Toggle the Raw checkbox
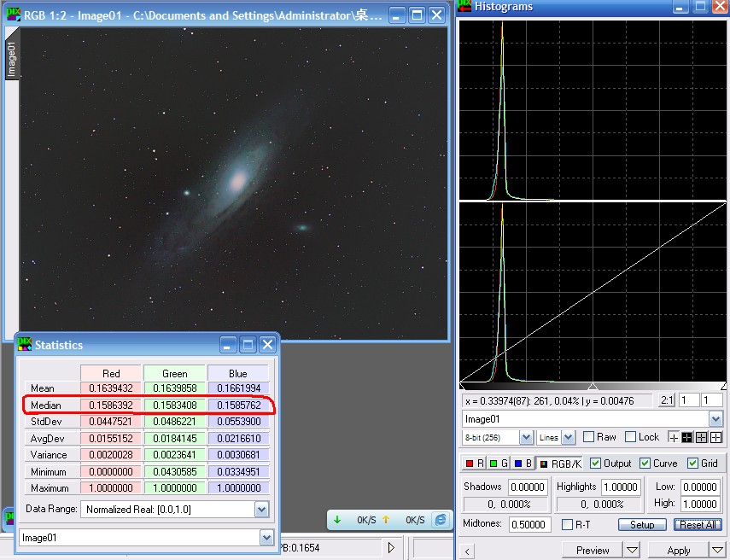This screenshot has height=560, width=730. [588, 437]
